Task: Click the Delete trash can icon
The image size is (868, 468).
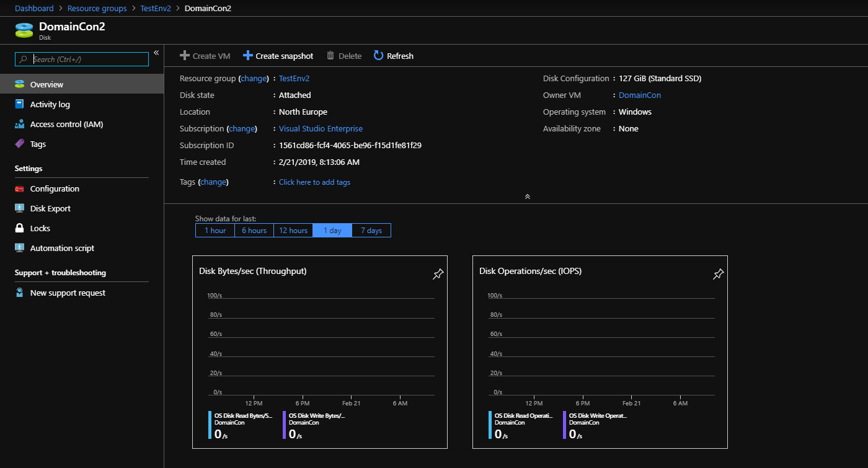Action: click(x=330, y=56)
